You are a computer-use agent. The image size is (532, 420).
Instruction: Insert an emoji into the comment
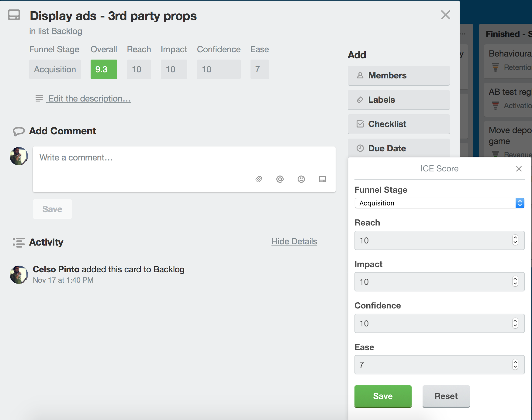pos(301,179)
